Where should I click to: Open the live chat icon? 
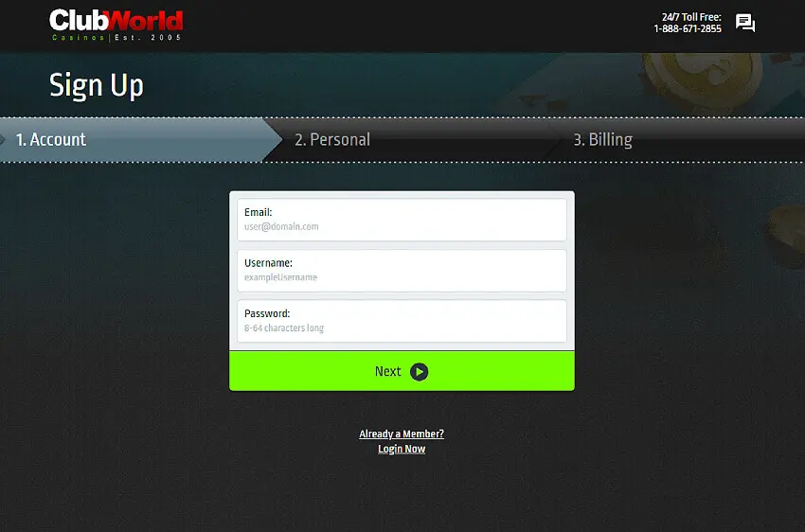pyautogui.click(x=745, y=23)
